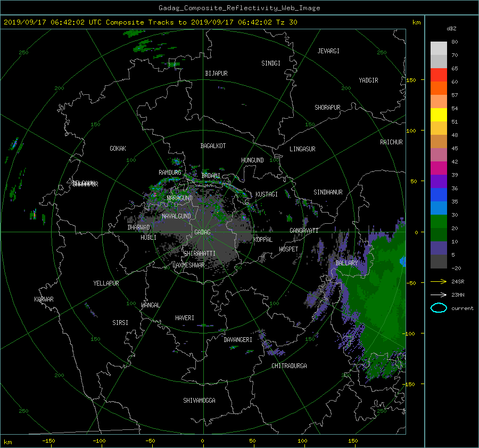Click the NARAGUND city label
Image resolution: width=479 pixels, height=448 pixels.
(179, 198)
